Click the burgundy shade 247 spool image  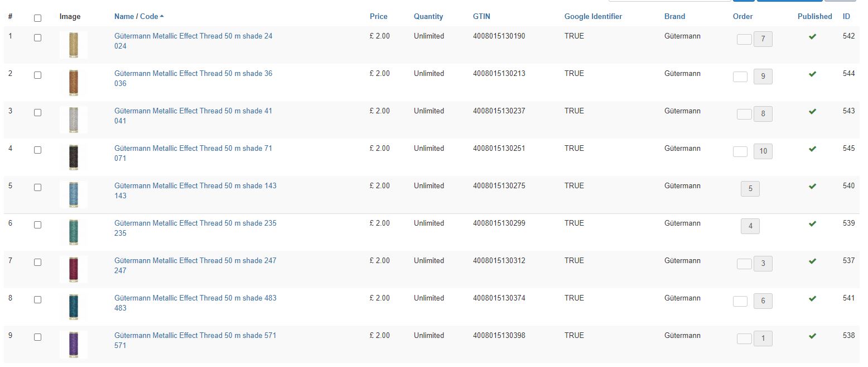pos(74,270)
